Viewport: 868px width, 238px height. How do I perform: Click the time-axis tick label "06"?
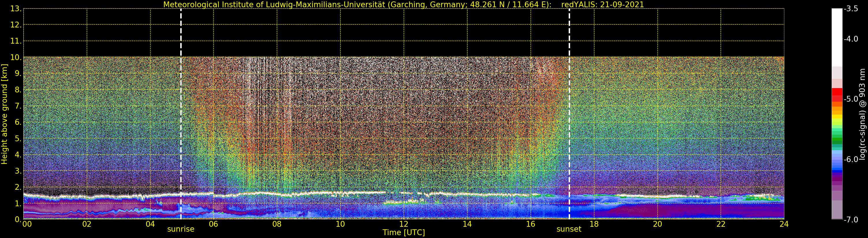click(x=214, y=224)
